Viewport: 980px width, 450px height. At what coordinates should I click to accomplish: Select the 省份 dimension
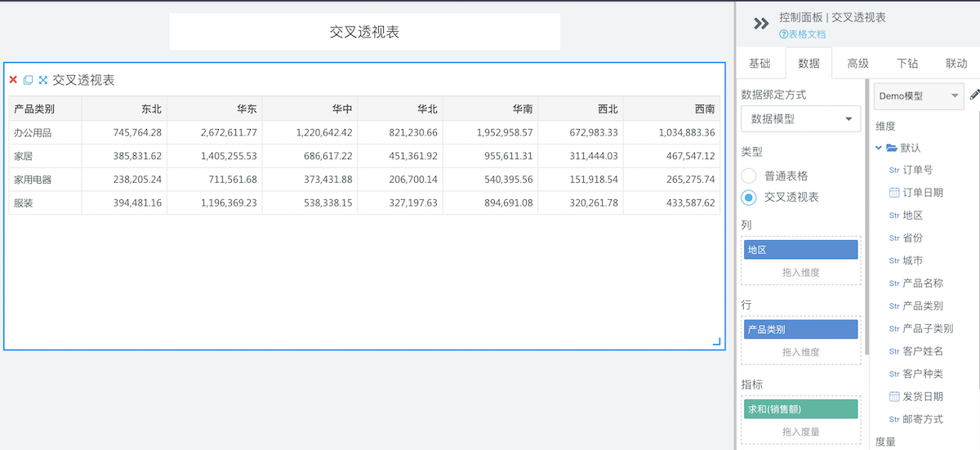tap(913, 238)
